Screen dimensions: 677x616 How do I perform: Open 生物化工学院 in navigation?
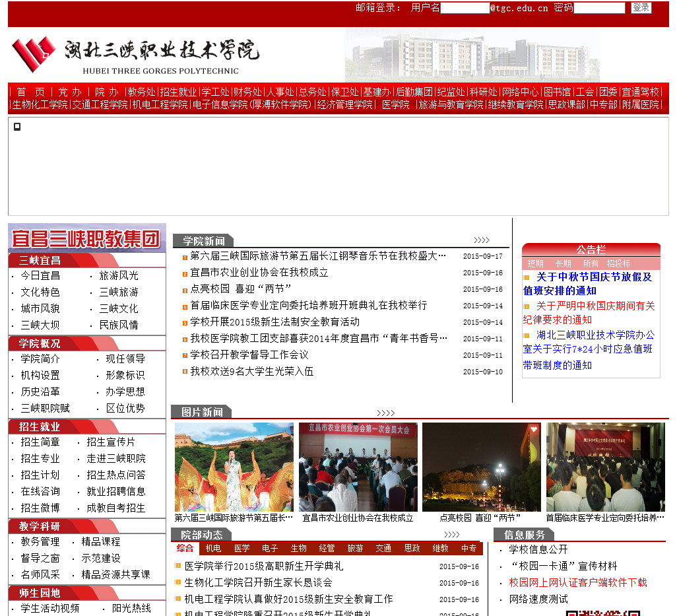click(40, 104)
